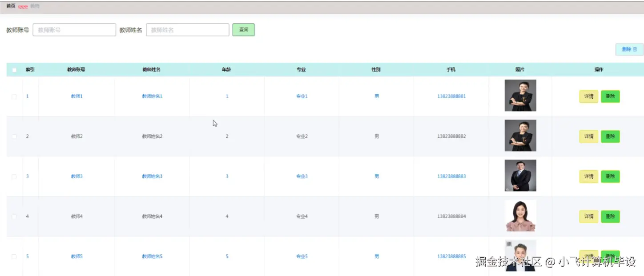Open 详情 for 教师4 row
Image resolution: width=644 pixels, height=276 pixels.
coord(588,216)
